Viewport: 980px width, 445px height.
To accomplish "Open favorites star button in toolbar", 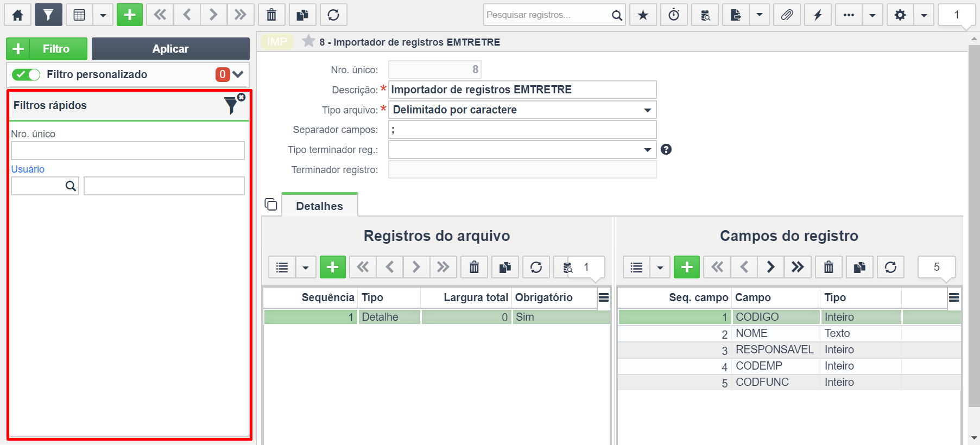I will click(x=643, y=15).
